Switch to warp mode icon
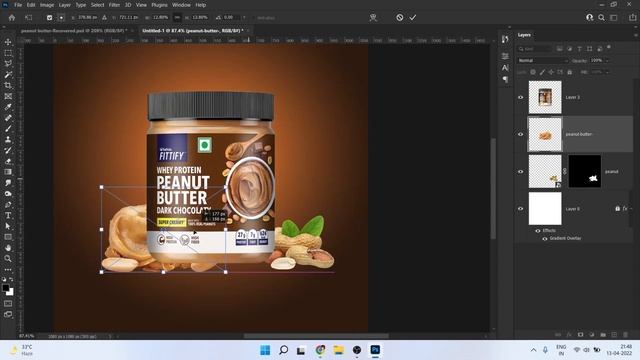 point(373,18)
